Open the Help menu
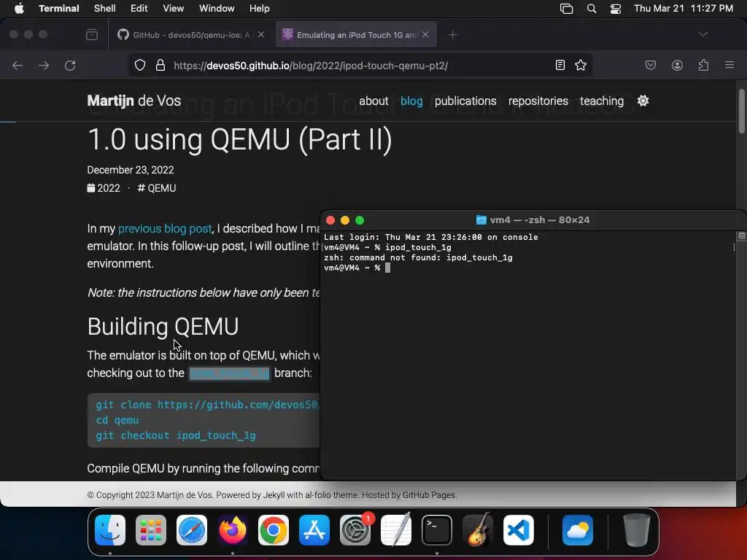The height and width of the screenshot is (560, 747). (x=259, y=9)
